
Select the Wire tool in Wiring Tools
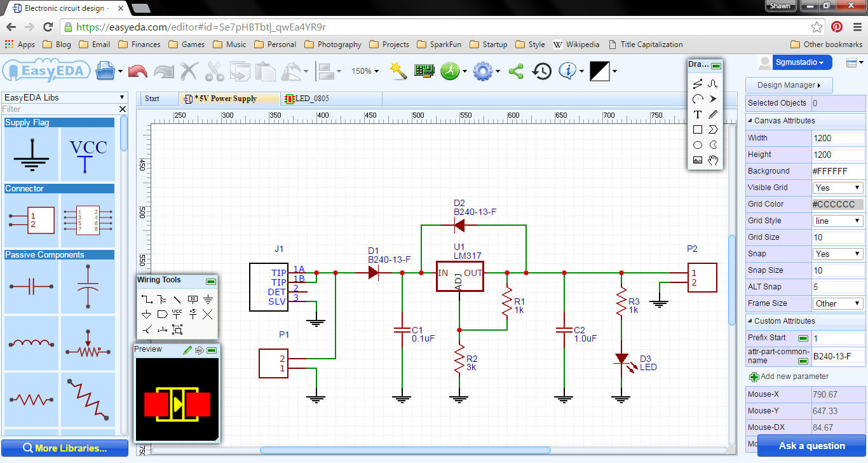pos(147,299)
